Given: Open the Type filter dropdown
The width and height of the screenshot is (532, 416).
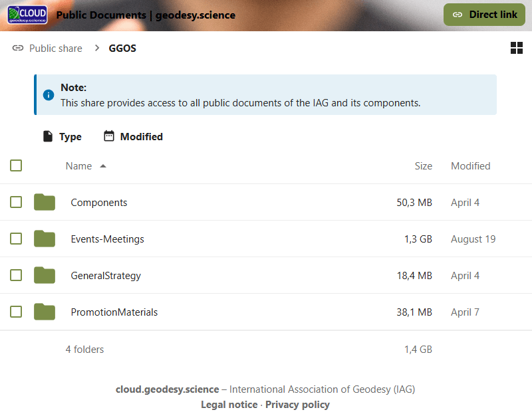Looking at the screenshot, I should [x=62, y=136].
